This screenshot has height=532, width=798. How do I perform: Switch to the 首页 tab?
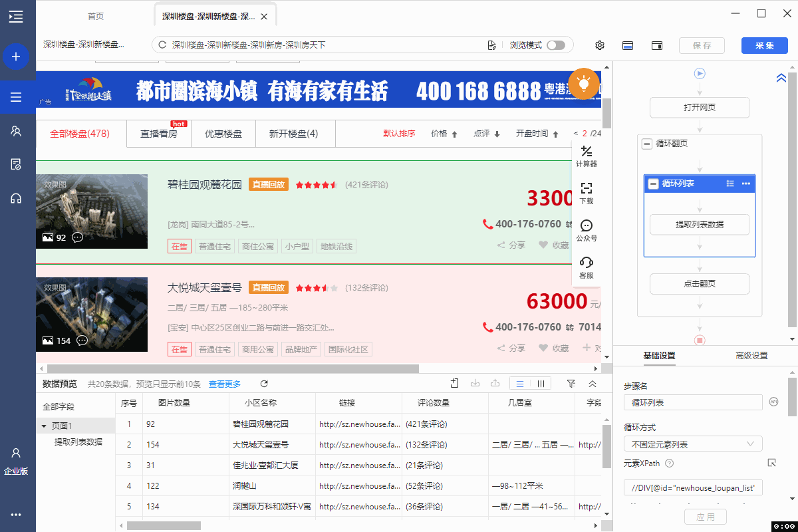tap(96, 17)
